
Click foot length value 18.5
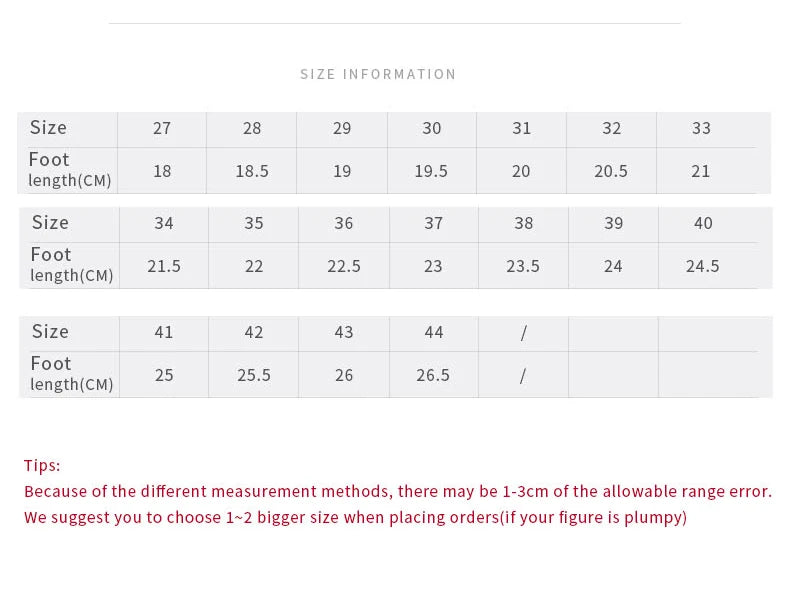tap(252, 171)
